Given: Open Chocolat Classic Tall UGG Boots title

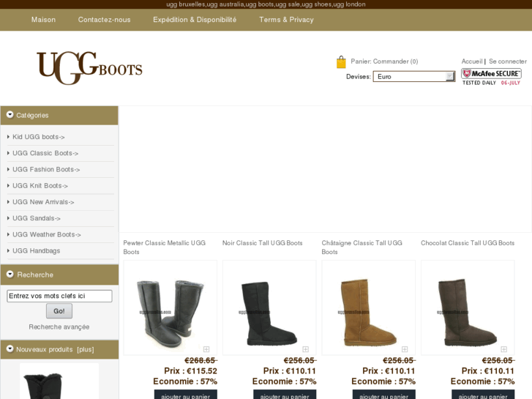Looking at the screenshot, I should (468, 243).
